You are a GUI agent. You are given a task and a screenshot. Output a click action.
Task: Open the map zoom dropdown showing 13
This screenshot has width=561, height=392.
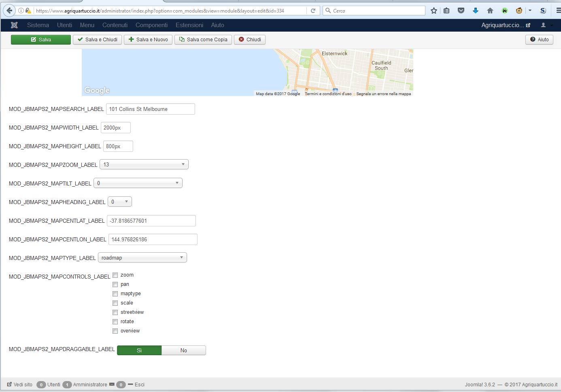[x=144, y=164]
